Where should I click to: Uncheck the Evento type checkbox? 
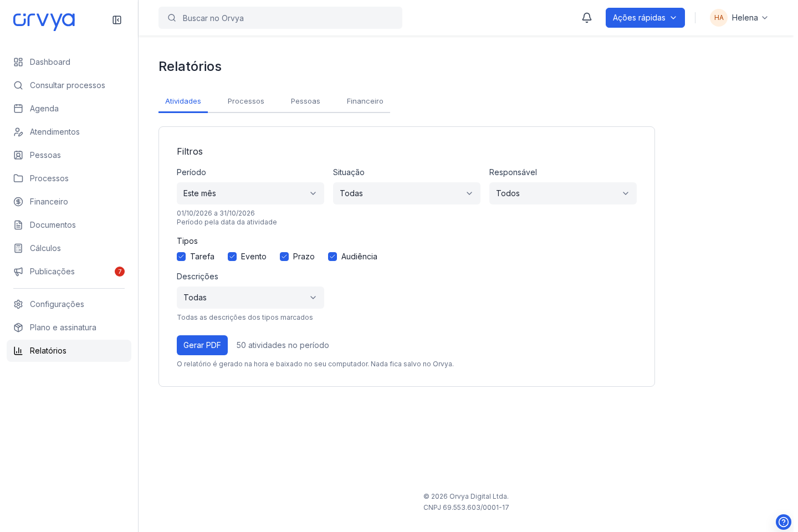click(232, 257)
